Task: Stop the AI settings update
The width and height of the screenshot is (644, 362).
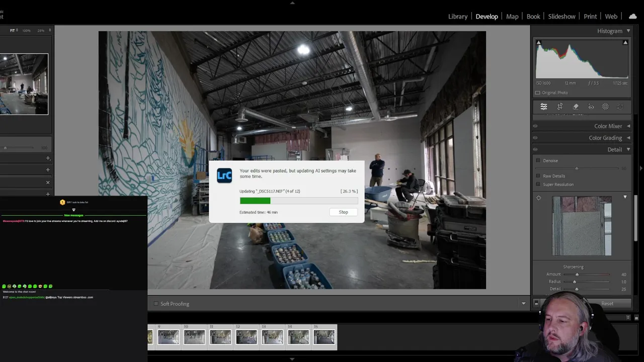Action: point(344,212)
